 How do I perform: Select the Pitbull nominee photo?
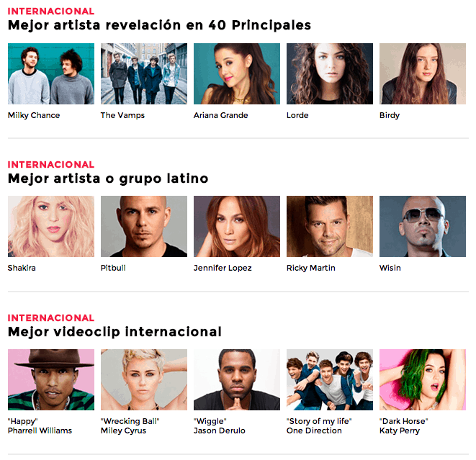click(144, 226)
